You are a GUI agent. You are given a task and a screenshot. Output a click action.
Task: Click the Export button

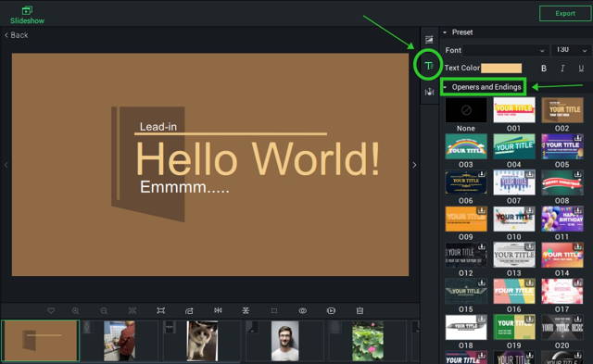click(565, 13)
